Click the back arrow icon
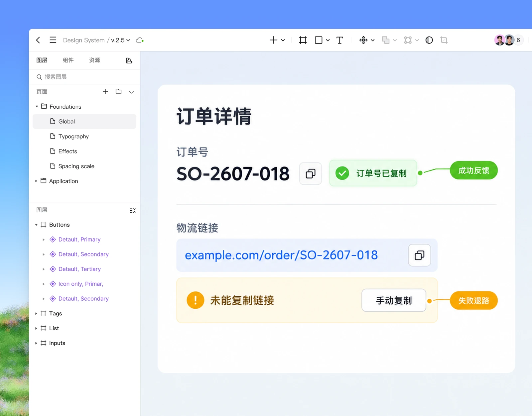This screenshot has width=532, height=416. [x=38, y=40]
